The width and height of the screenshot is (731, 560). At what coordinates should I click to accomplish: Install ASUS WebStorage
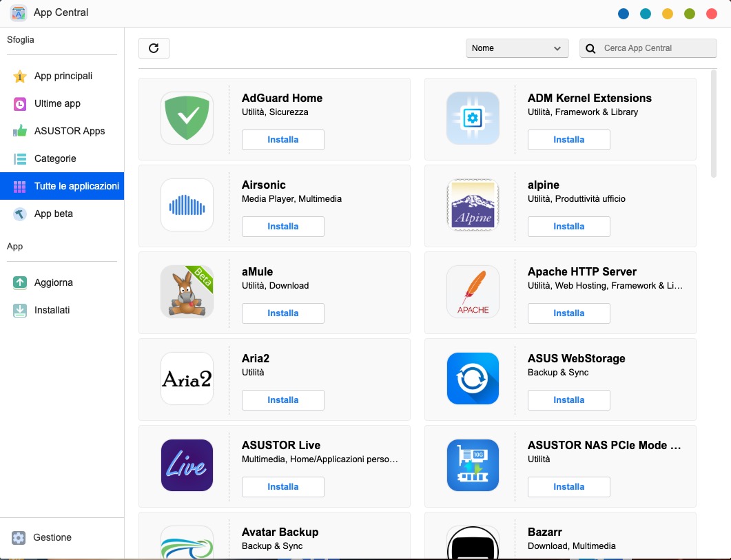tap(569, 400)
